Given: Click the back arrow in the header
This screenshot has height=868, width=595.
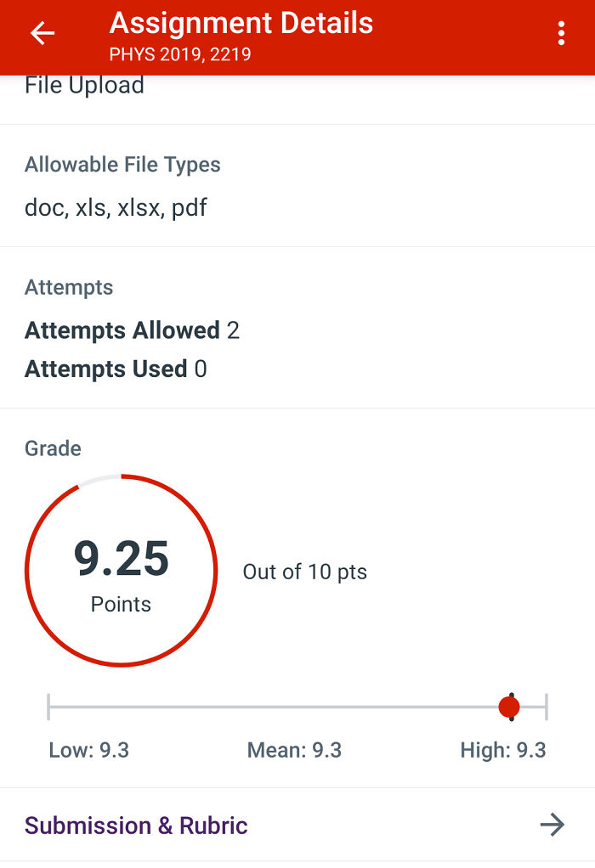Looking at the screenshot, I should pos(41,34).
